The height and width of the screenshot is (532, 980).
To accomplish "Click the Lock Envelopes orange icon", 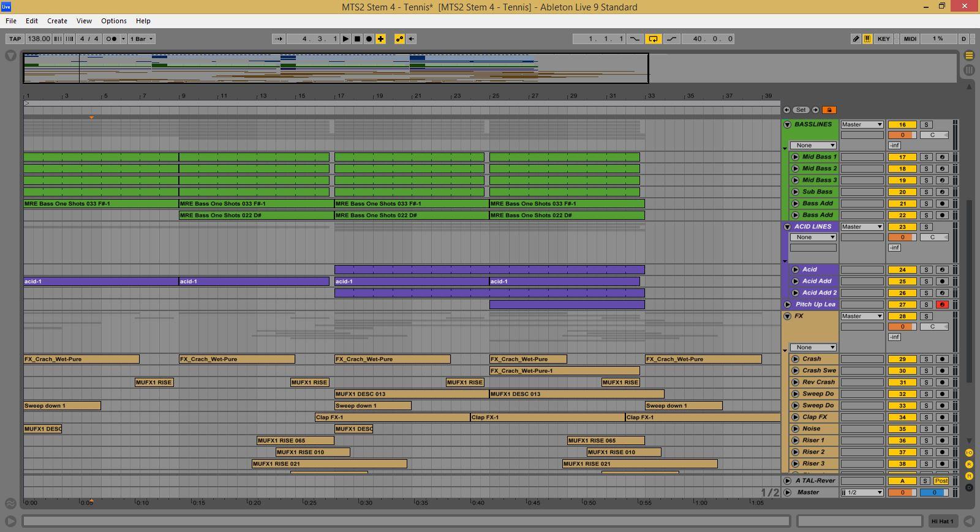I will 829,110.
